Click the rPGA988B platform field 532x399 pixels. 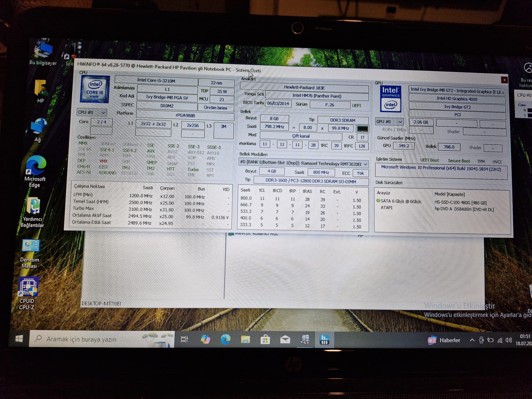(185, 115)
